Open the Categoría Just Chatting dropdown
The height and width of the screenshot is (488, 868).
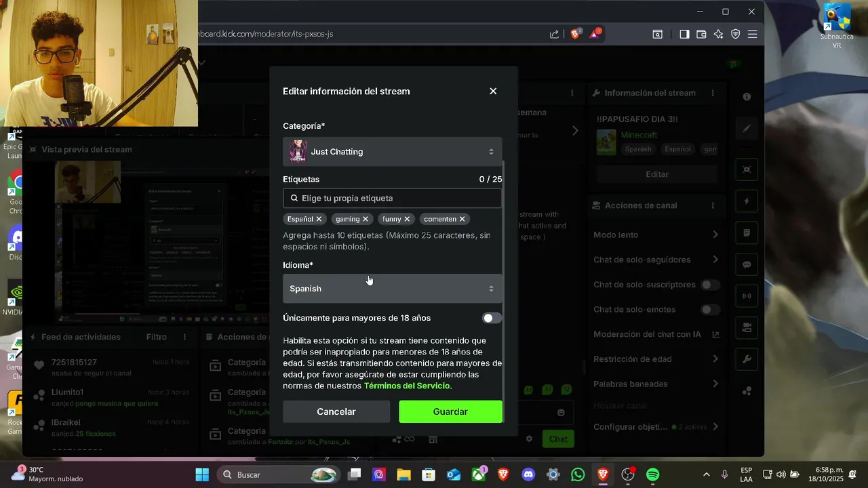pyautogui.click(x=393, y=152)
